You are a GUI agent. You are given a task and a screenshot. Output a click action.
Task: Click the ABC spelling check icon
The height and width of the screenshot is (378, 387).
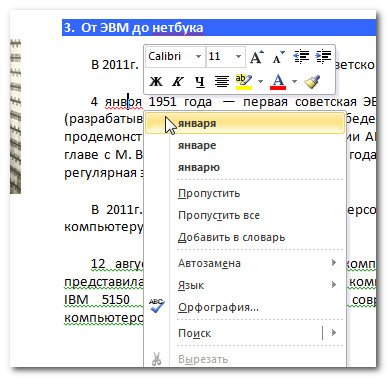point(156,306)
